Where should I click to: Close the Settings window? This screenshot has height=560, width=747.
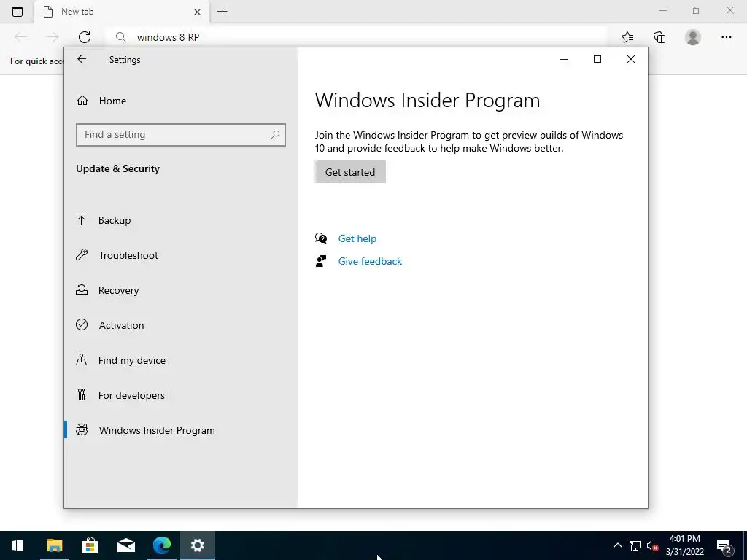[x=631, y=59]
